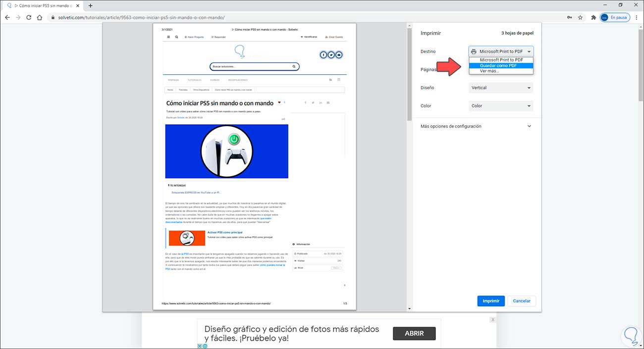
Task: Click the 'Destino' label
Action: point(428,51)
